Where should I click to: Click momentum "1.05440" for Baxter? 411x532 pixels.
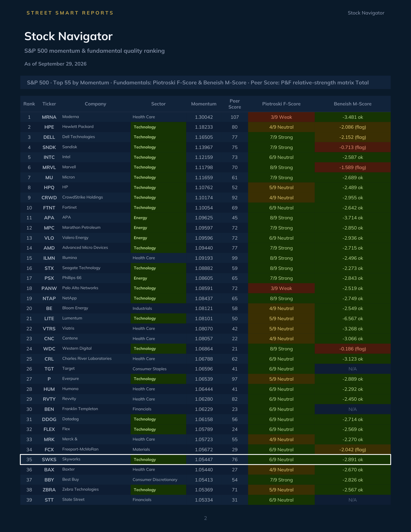(x=204, y=470)
